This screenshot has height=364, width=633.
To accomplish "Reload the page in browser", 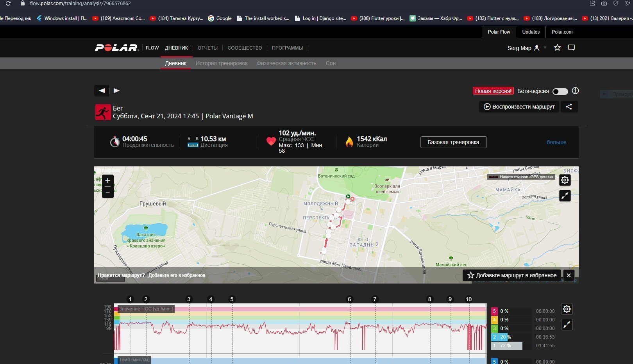I will click(x=8, y=4).
